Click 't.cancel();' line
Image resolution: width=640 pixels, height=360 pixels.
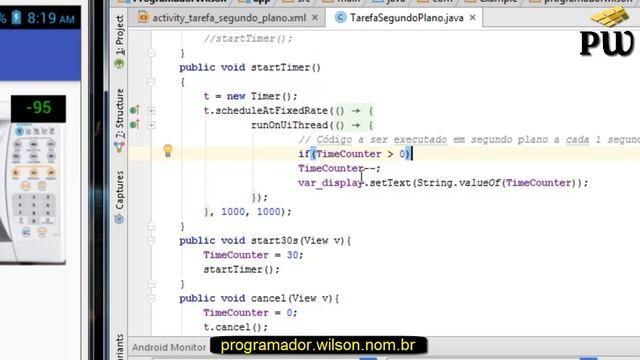(236, 327)
